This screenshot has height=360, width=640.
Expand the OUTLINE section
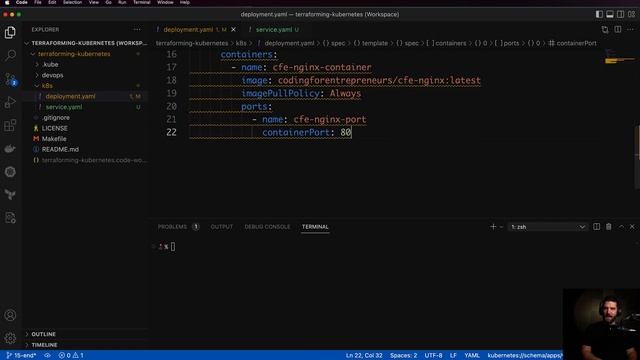43,334
